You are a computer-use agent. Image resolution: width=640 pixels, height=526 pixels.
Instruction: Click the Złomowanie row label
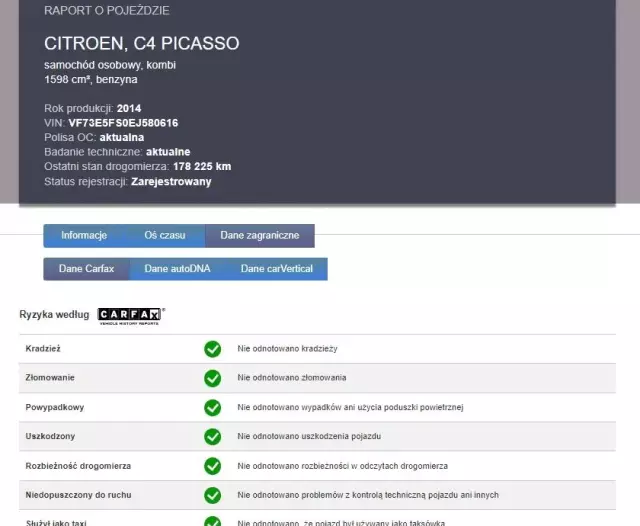(50, 377)
